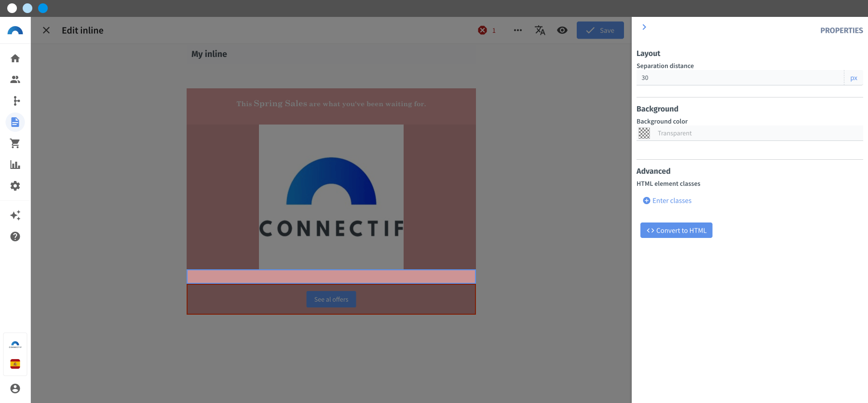
Task: Add HTML classes via Enter classes
Action: (x=667, y=201)
